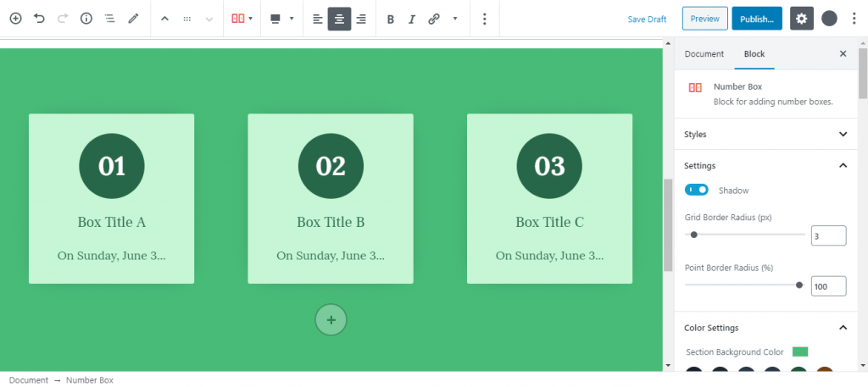The image size is (868, 387).
Task: Click the Grid Border Radius number field
Action: [x=828, y=235]
